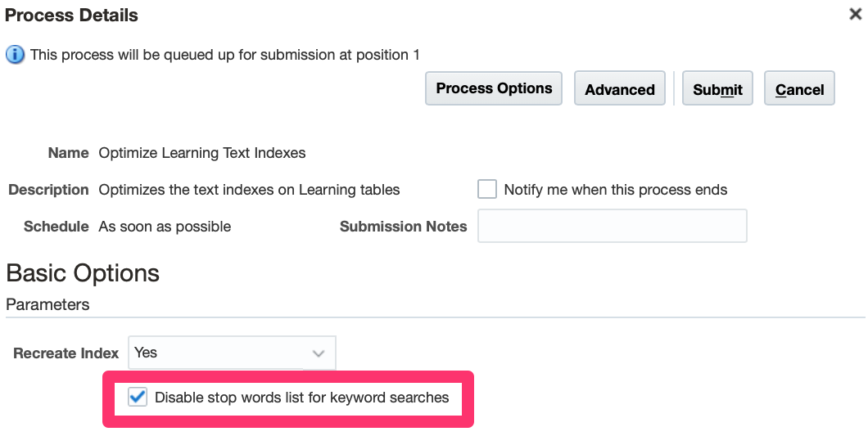Expand the Recreate Index dropdown arrow

pos(319,353)
